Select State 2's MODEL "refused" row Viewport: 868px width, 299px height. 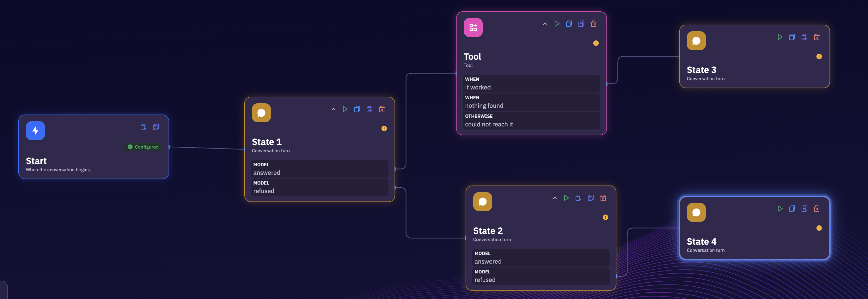541,276
